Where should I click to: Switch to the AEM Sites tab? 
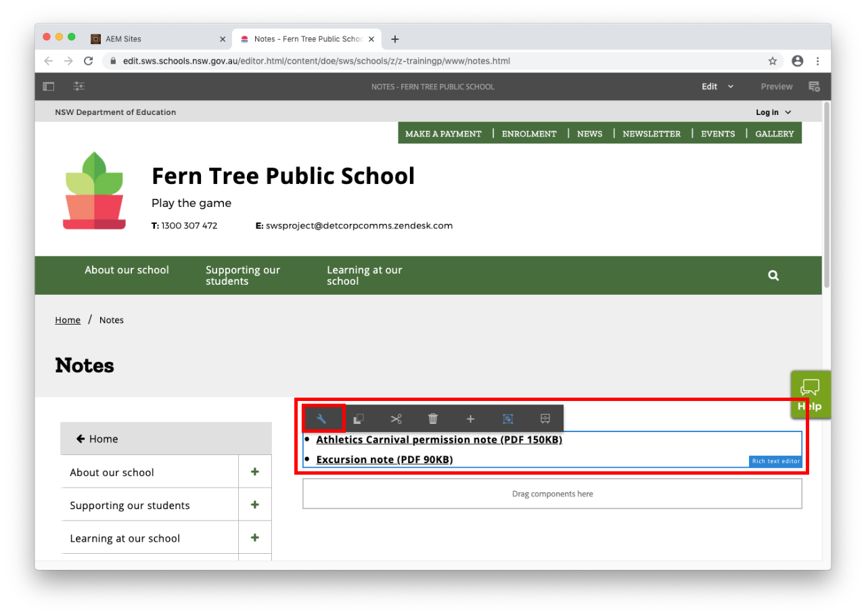click(x=158, y=39)
